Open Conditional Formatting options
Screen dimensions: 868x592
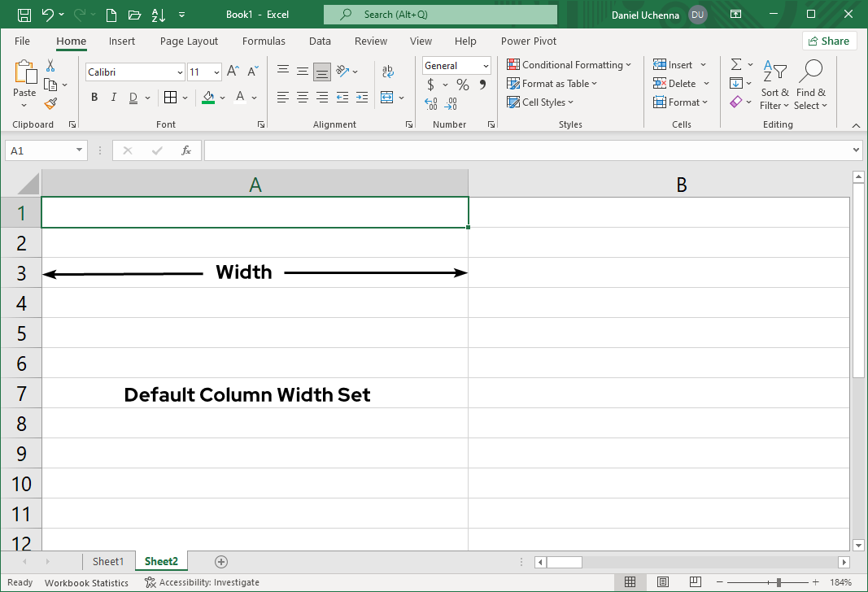pos(569,64)
